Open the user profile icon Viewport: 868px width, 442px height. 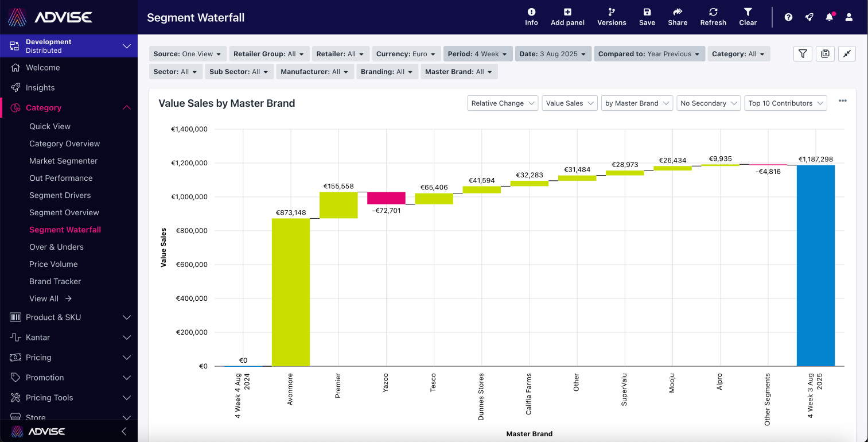(x=849, y=17)
